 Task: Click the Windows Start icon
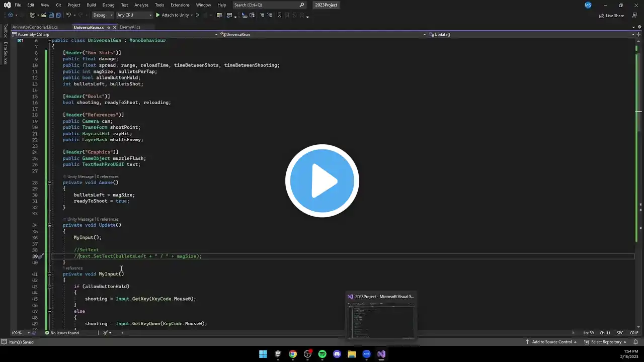tap(263, 354)
